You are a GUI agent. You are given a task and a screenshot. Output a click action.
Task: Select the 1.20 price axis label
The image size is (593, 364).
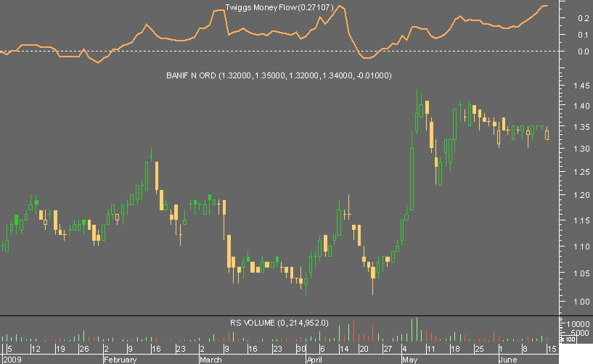point(581,196)
